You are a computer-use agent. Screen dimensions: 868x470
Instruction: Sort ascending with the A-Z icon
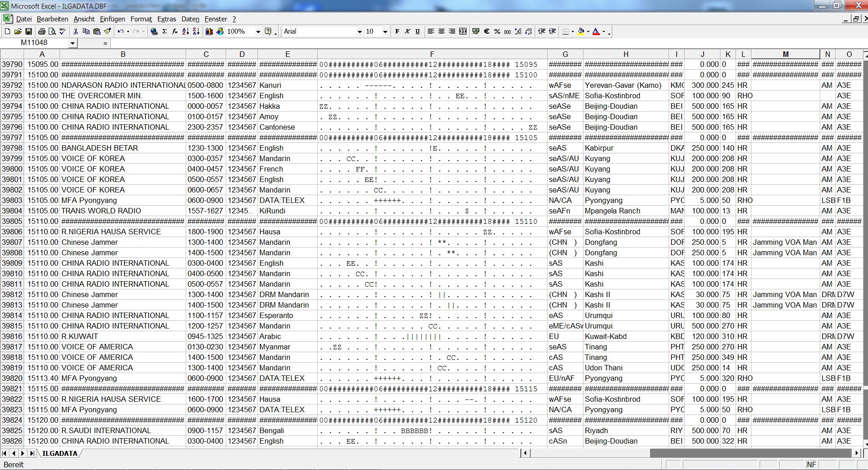(185, 31)
